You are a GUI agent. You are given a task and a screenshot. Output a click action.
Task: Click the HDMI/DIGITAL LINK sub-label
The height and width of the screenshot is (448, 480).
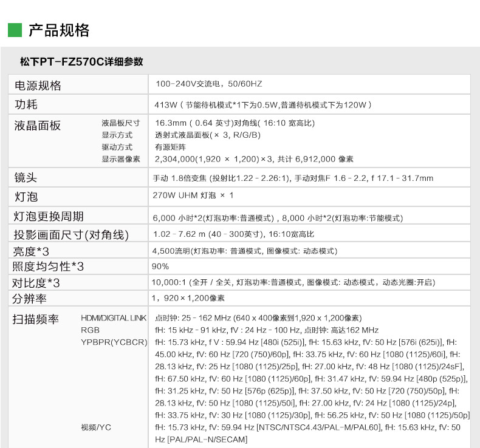tap(114, 318)
